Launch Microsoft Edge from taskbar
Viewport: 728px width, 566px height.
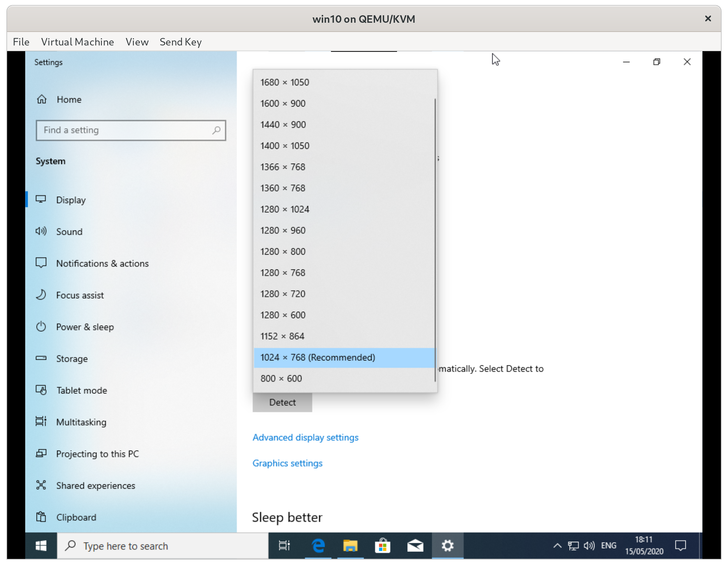pos(318,545)
